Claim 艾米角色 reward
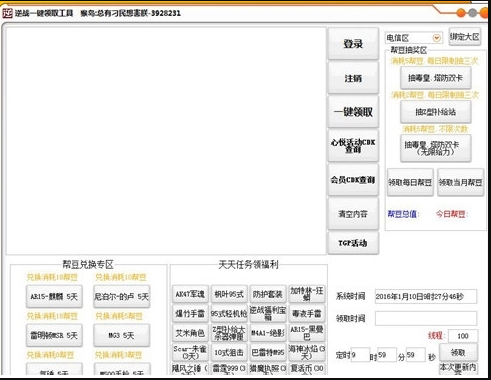 click(x=190, y=333)
